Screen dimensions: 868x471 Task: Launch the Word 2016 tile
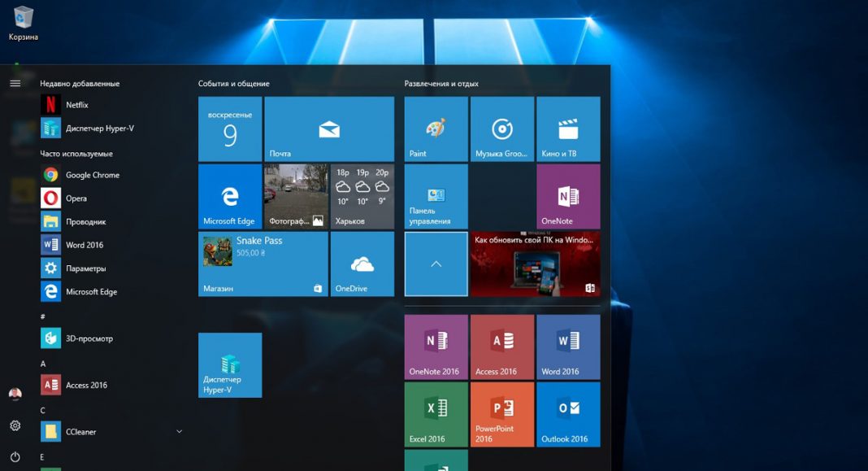coord(569,347)
